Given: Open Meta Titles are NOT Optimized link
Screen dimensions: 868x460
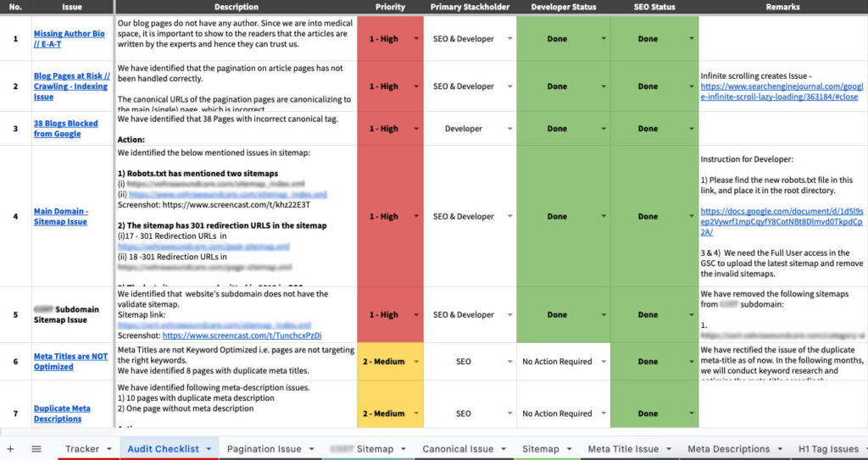Looking at the screenshot, I should pos(70,362).
